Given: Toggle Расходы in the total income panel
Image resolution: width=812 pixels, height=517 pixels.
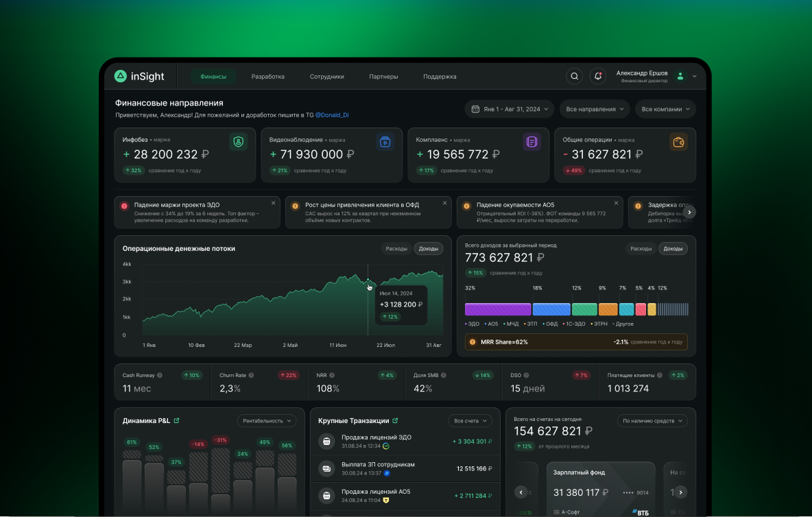Looking at the screenshot, I should (641, 248).
